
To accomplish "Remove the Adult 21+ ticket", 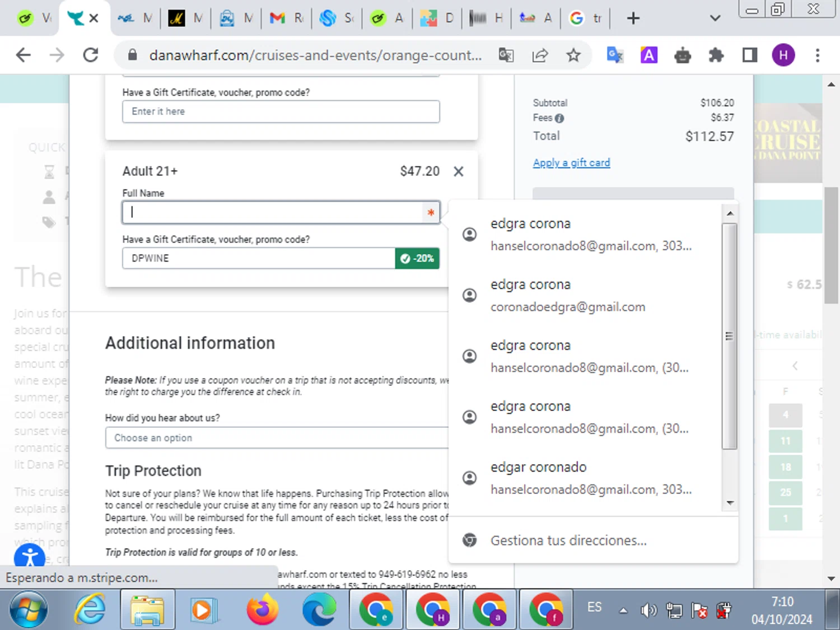I will (459, 171).
